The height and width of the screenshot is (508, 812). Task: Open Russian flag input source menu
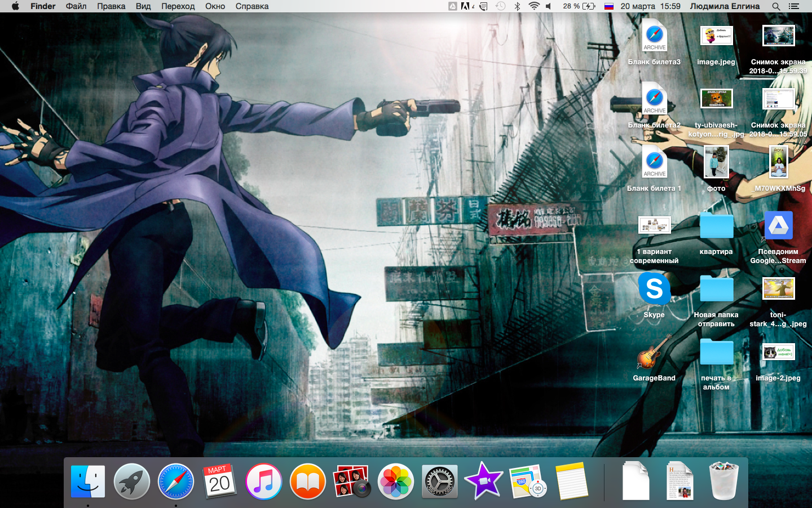click(x=609, y=6)
